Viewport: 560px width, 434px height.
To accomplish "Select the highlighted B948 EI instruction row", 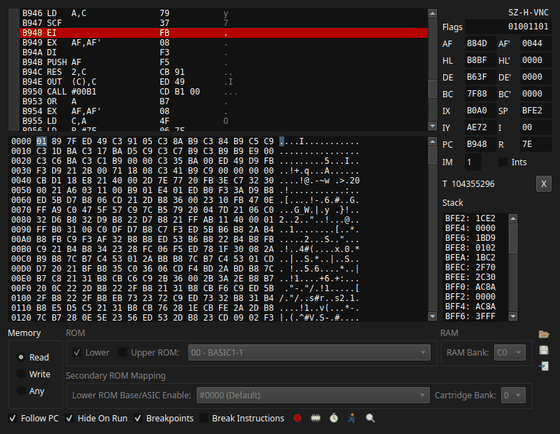I will click(x=224, y=33).
